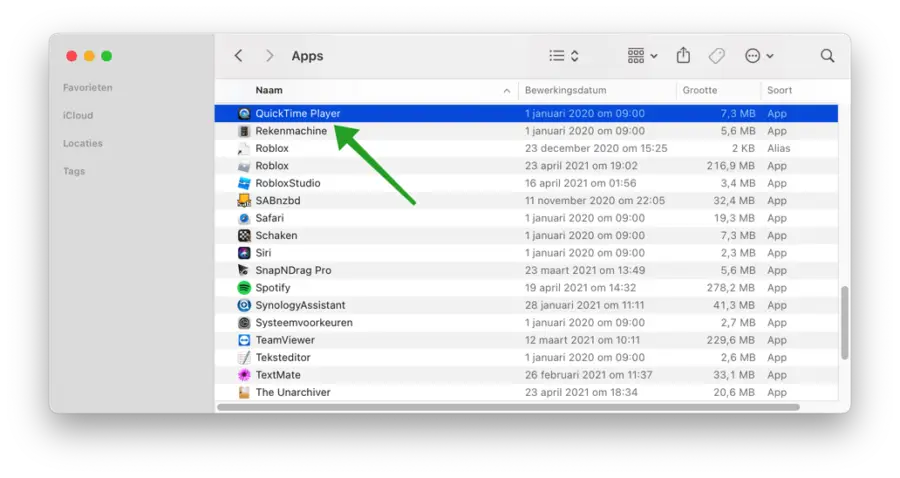Select the Spotify app icon
Image resolution: width=900 pixels, height=478 pixels.
[244, 287]
